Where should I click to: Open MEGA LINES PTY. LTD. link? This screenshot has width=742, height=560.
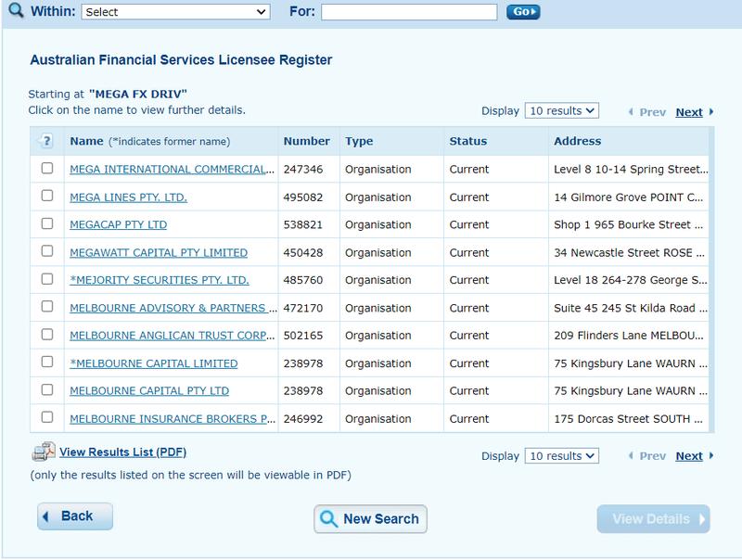tap(128, 197)
